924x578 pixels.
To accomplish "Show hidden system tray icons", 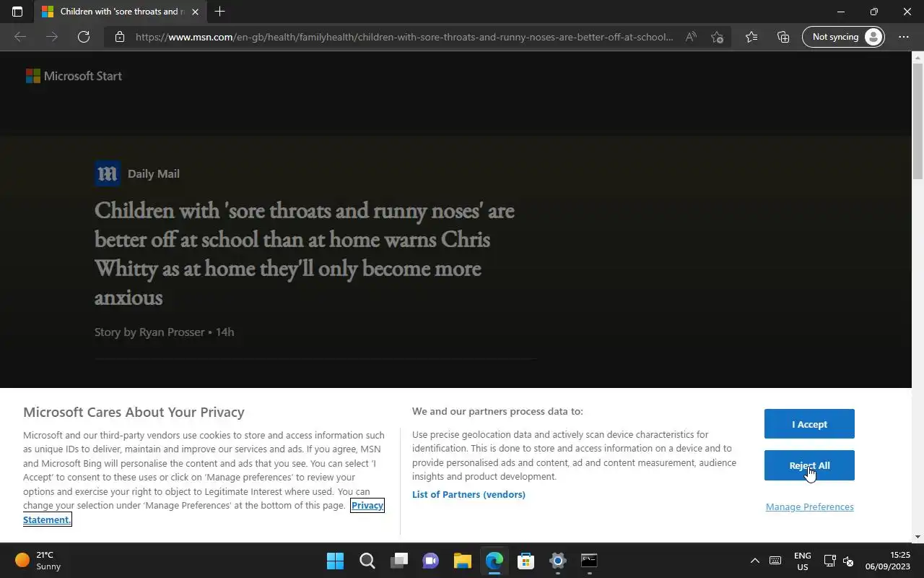I will [754, 561].
